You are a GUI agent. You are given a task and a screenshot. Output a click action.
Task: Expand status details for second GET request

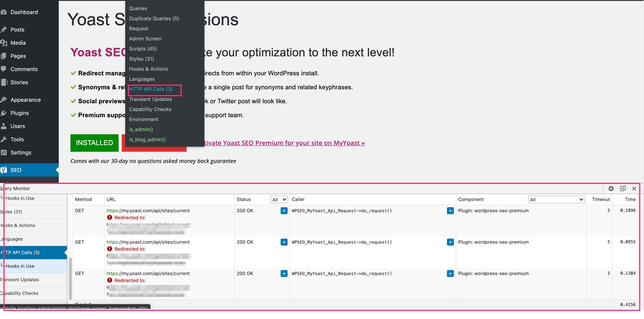pyautogui.click(x=284, y=242)
